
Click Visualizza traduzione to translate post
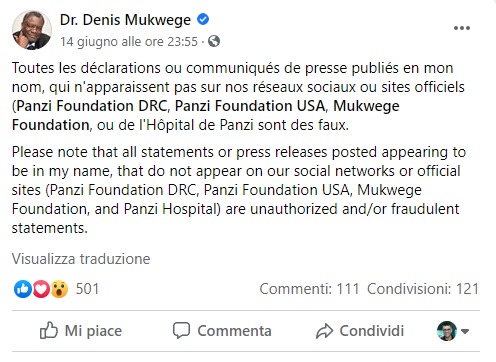pos(81,259)
